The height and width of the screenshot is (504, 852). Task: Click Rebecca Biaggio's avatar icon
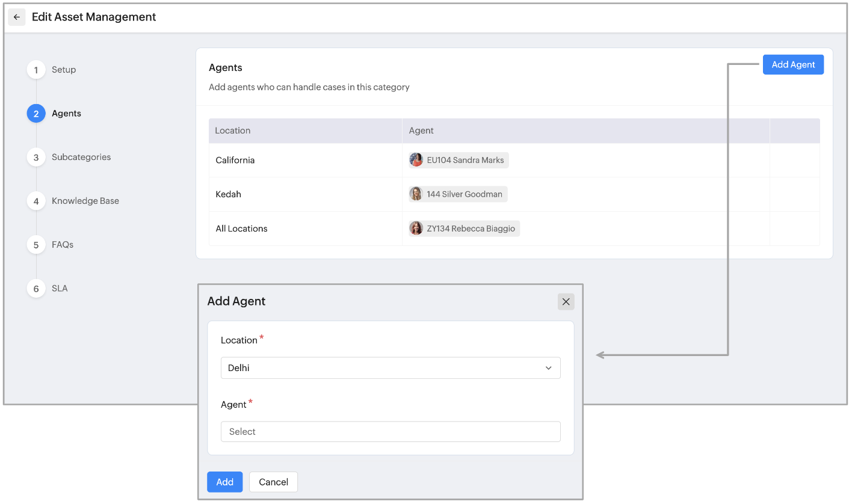[416, 229]
